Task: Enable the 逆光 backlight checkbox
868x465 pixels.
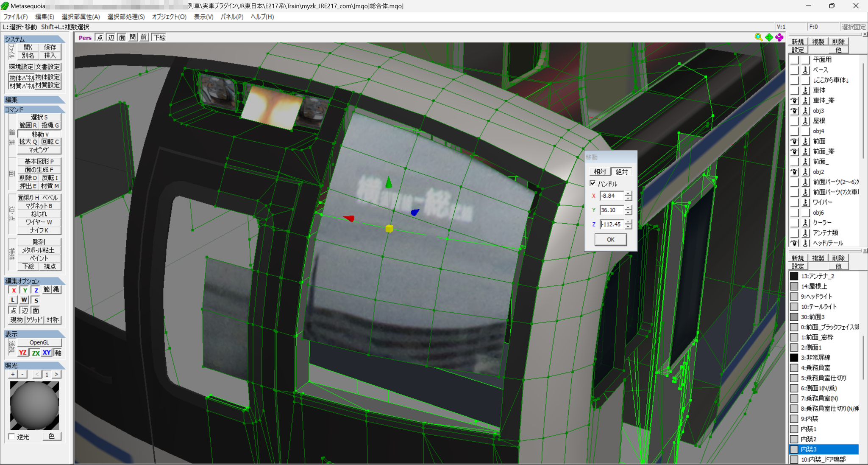Action: coord(12,437)
